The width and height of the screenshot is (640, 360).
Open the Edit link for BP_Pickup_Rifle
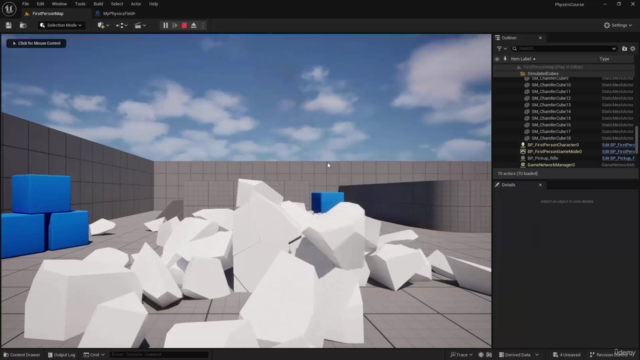(618, 158)
